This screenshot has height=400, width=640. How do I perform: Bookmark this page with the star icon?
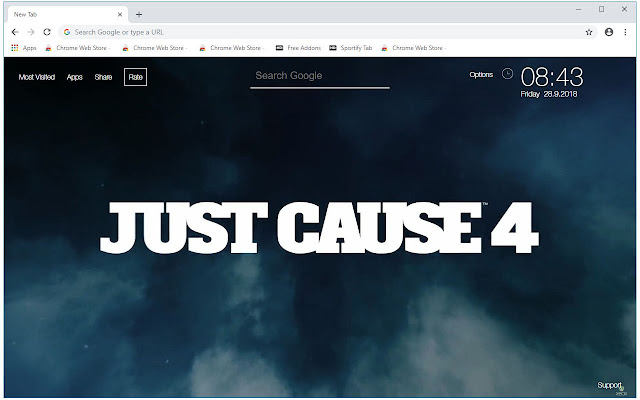coord(589,32)
